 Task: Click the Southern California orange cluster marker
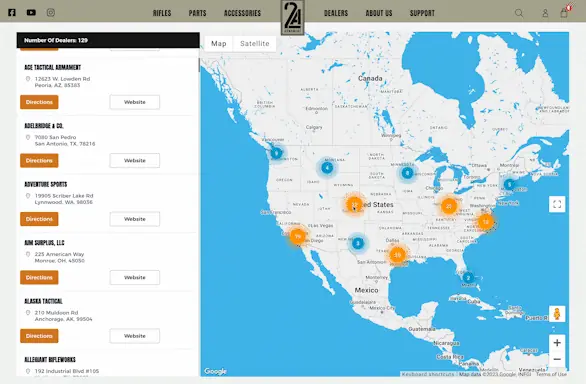coord(298,236)
